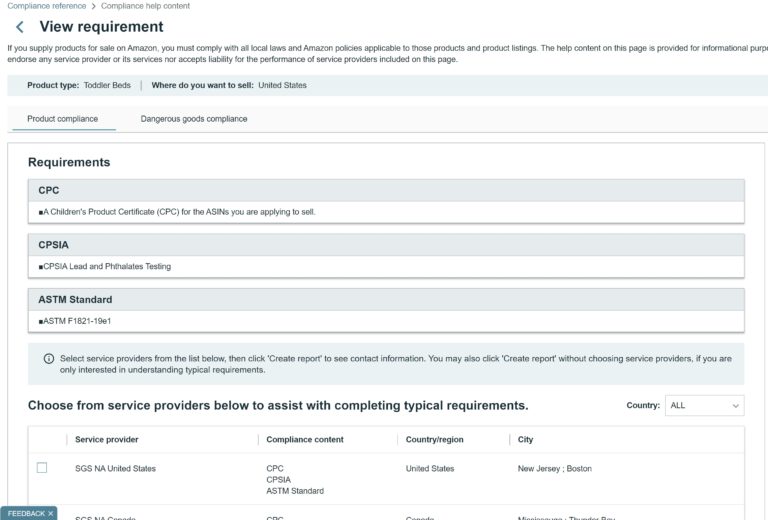Click the Compliance content column header
Screen dimensions: 768x520
point(305,440)
